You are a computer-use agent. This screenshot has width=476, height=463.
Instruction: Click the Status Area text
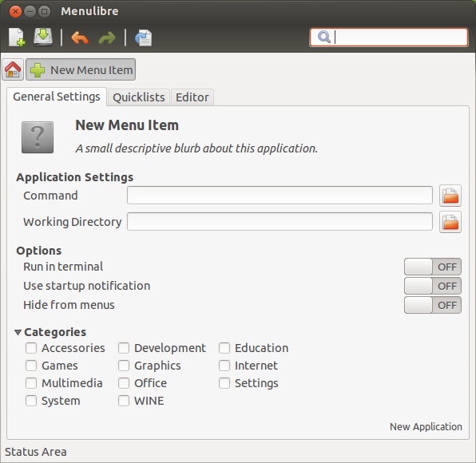point(35,452)
